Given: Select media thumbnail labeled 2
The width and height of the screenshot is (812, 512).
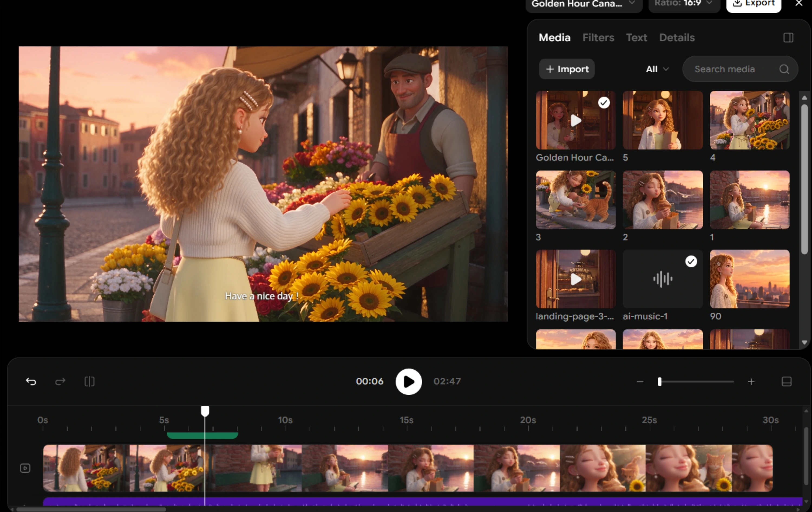Looking at the screenshot, I should point(663,200).
